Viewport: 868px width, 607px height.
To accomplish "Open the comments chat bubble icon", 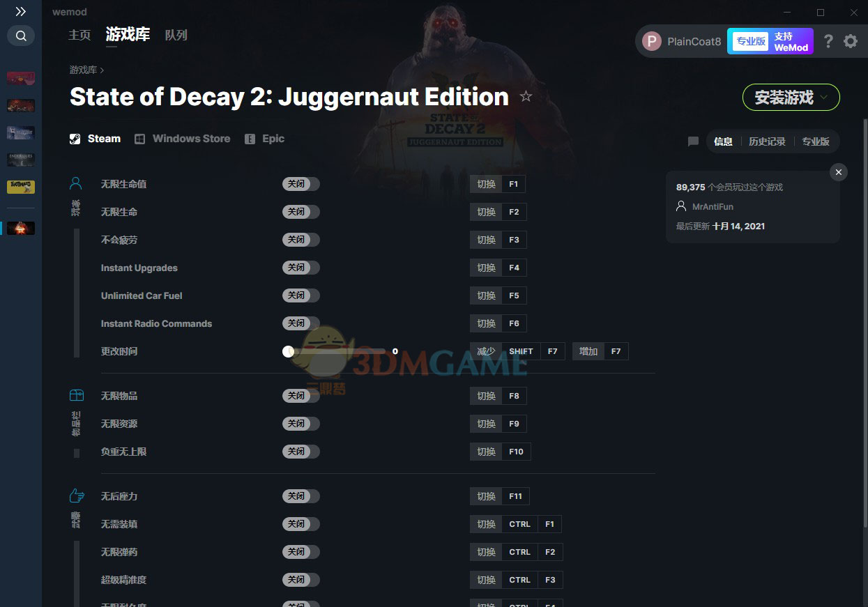I will coord(693,141).
